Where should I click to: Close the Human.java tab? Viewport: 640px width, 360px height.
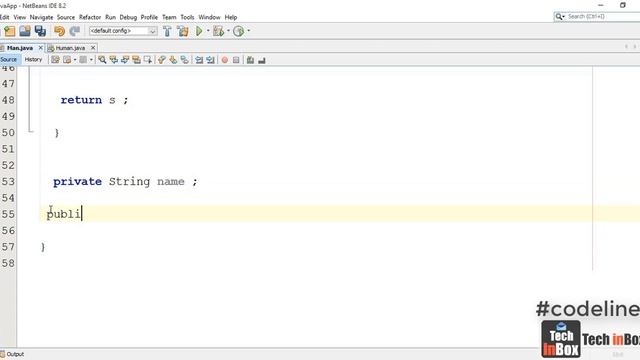coord(93,48)
